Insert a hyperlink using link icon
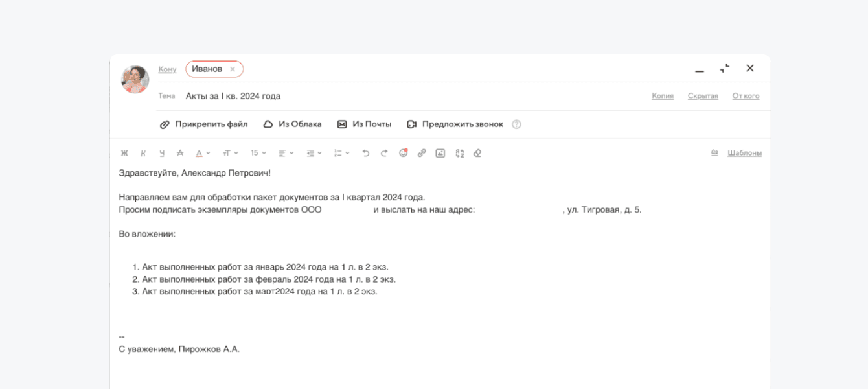 [x=422, y=153]
